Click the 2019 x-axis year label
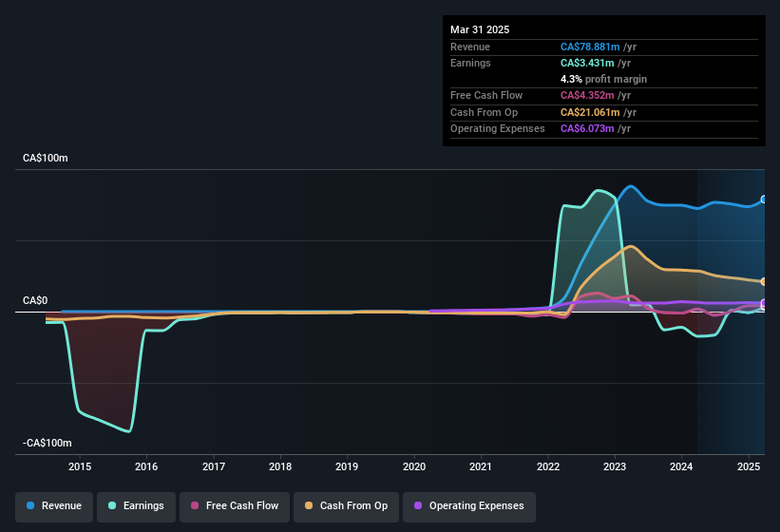This screenshot has height=532, width=780. (x=347, y=466)
